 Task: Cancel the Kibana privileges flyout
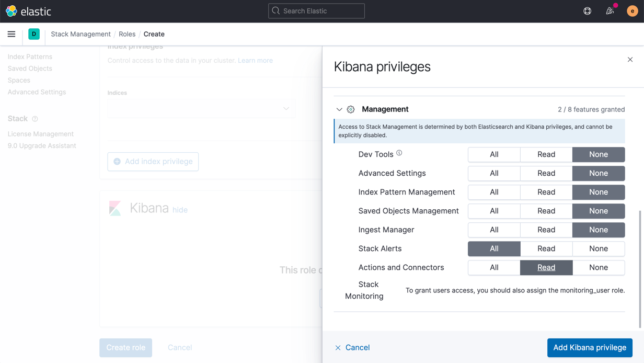point(352,348)
